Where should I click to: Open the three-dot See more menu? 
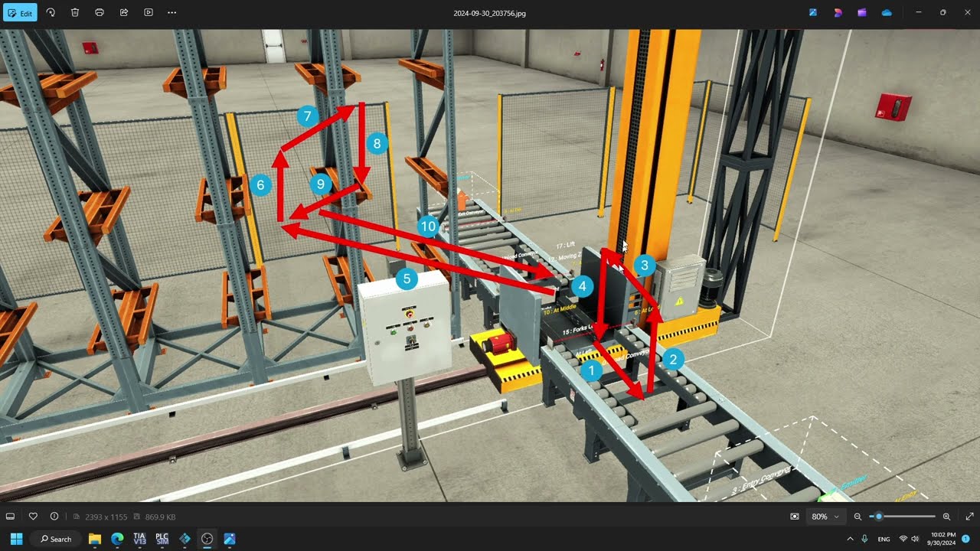(171, 13)
